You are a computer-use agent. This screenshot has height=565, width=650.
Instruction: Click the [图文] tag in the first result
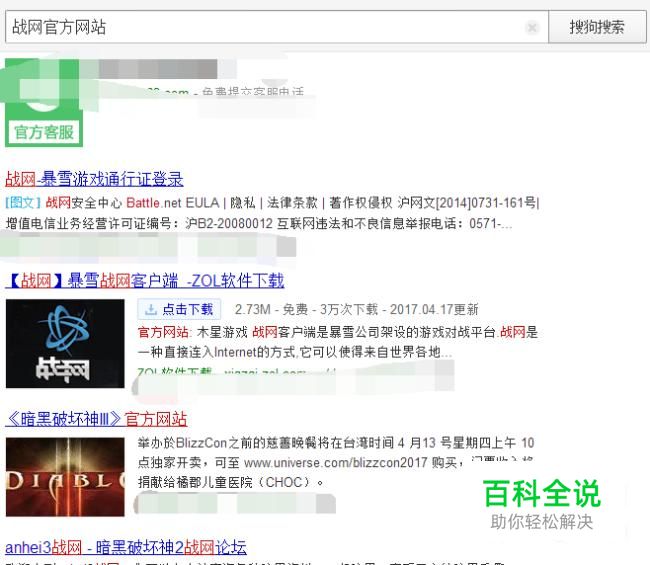pos(23,203)
